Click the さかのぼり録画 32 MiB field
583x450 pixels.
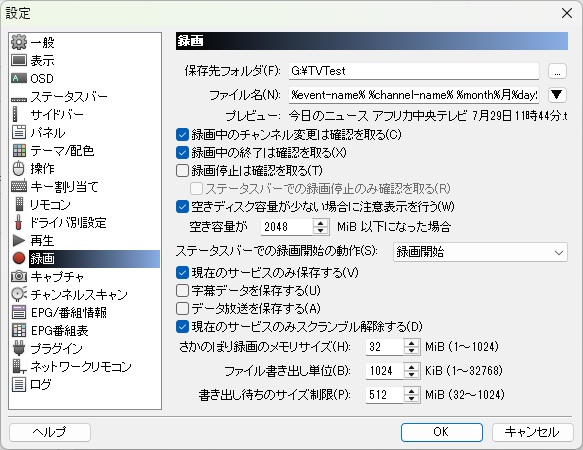384,347
